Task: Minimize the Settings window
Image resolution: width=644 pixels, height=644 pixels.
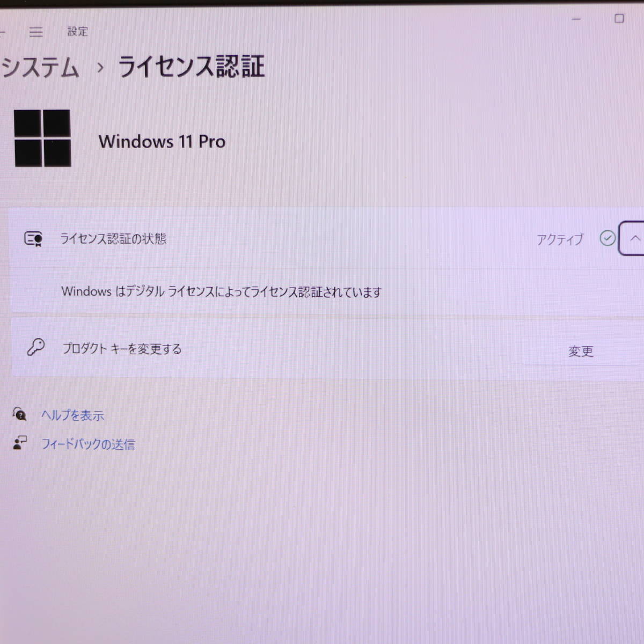Action: click(576, 19)
